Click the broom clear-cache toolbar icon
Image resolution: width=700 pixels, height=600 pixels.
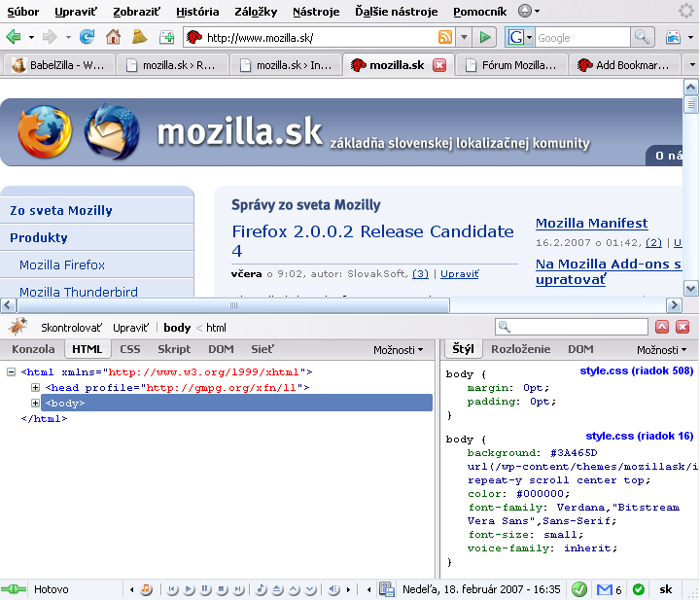click(x=139, y=37)
